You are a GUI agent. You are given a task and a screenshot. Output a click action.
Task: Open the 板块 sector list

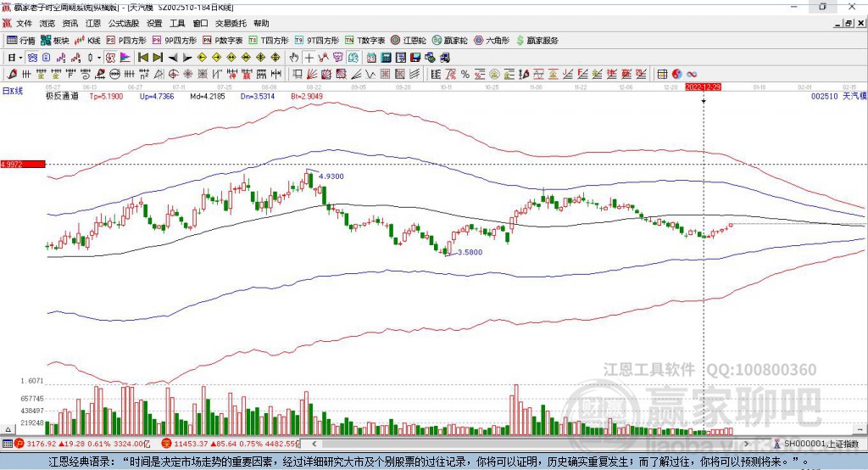(54, 40)
